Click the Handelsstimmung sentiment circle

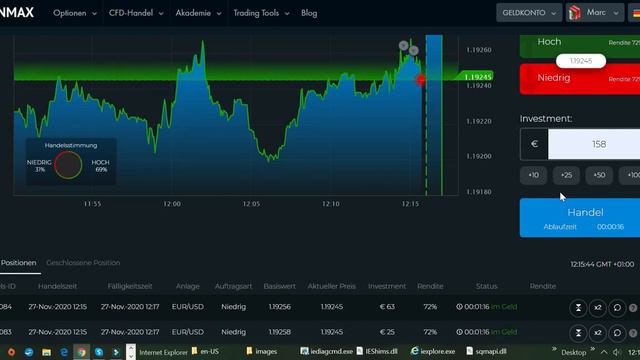pyautogui.click(x=68, y=165)
